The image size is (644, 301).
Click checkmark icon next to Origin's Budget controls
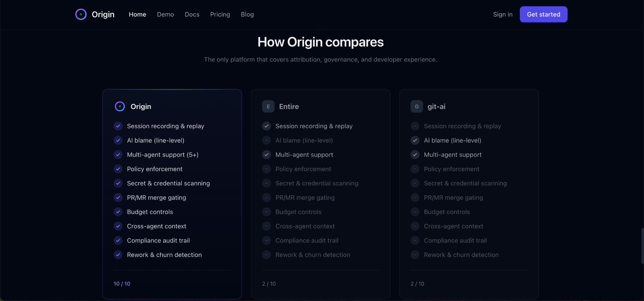click(x=118, y=212)
